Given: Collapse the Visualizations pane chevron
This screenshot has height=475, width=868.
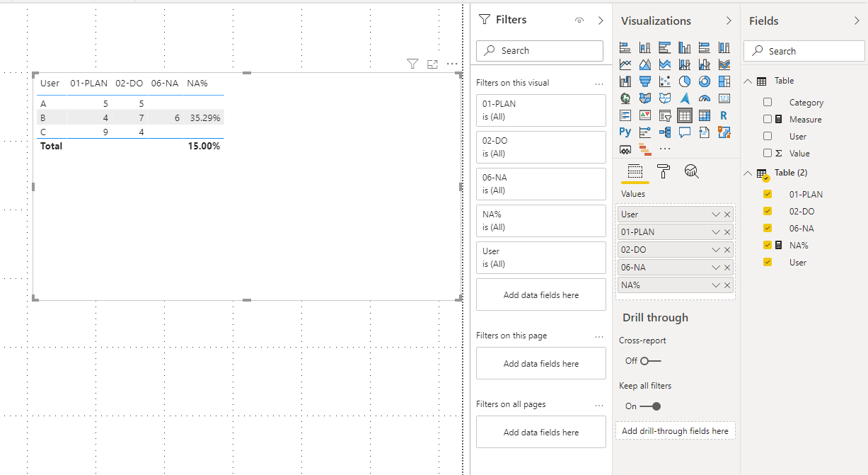Looking at the screenshot, I should 729,21.
